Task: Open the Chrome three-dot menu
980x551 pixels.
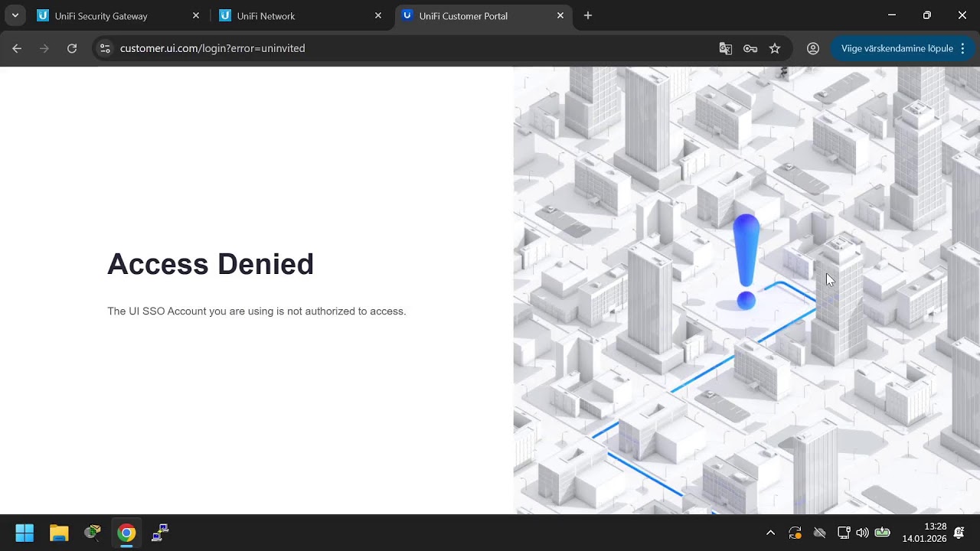Action: tap(962, 48)
